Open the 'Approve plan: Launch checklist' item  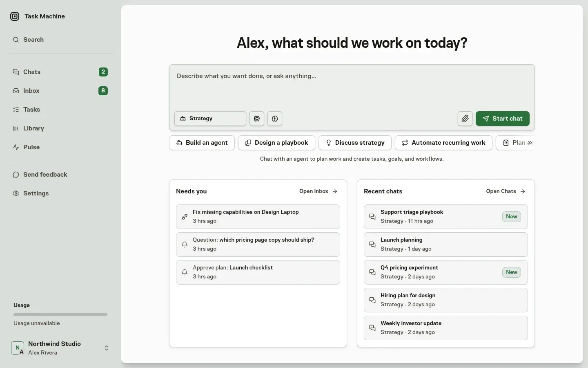pos(258,272)
